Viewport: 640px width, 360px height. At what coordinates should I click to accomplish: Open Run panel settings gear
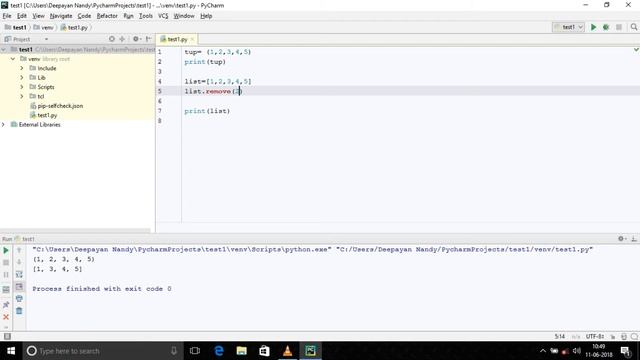[622, 239]
